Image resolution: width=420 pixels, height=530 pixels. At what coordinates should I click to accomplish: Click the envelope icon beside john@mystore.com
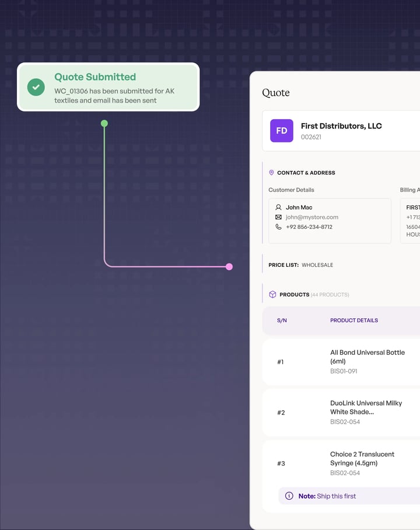pyautogui.click(x=278, y=217)
